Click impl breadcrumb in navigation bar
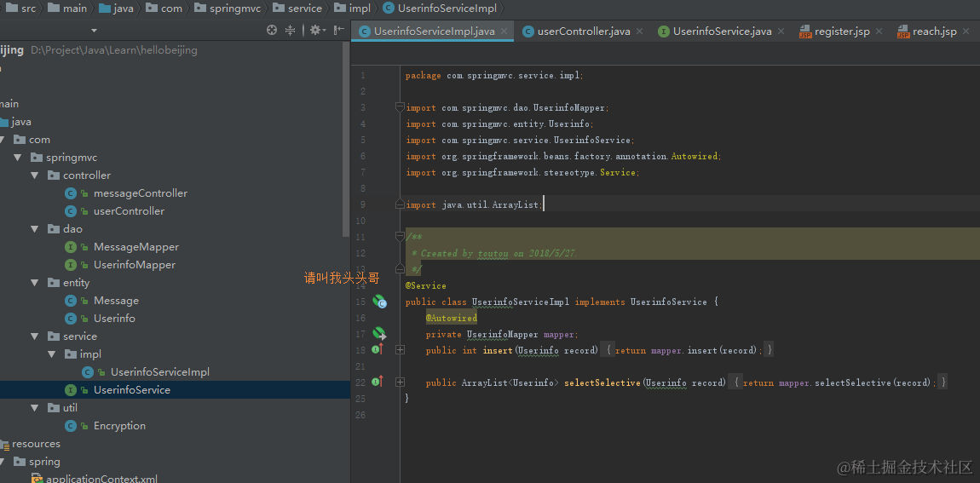 point(353,9)
